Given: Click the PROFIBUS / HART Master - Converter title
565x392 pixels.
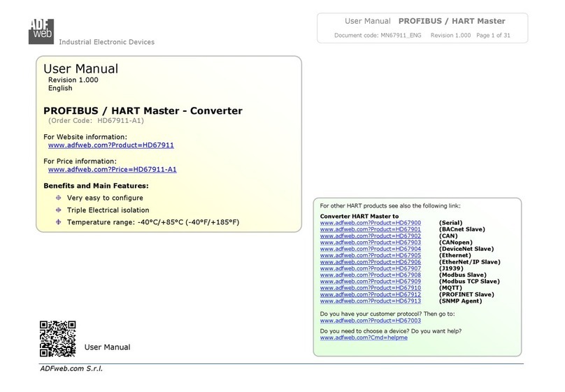Looking at the screenshot, I should (x=143, y=110).
